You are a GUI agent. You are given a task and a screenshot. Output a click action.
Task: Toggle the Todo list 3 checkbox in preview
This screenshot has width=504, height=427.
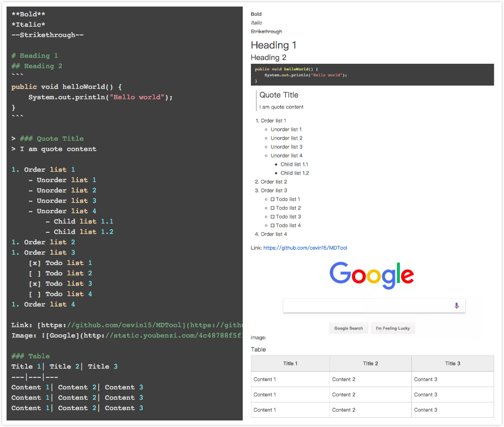point(273,216)
